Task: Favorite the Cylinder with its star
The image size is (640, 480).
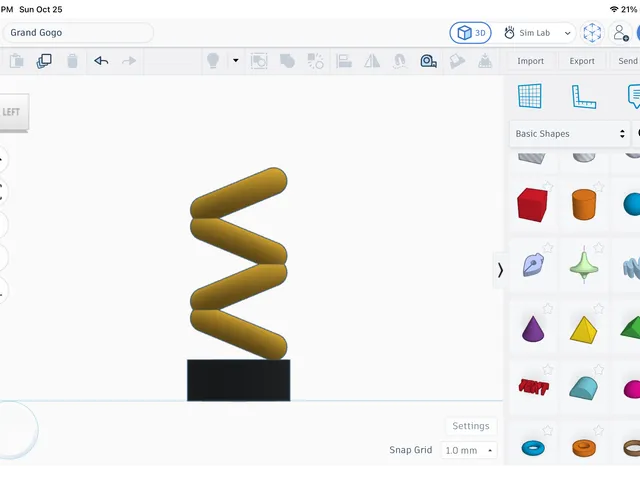Action: tap(598, 187)
